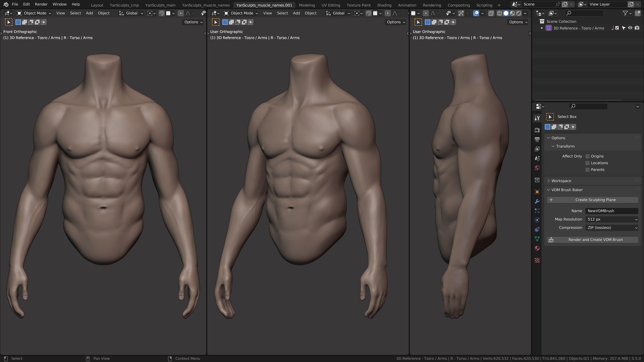This screenshot has height=362, width=644.
Task: Expand the Workspace panel
Action: (x=561, y=181)
